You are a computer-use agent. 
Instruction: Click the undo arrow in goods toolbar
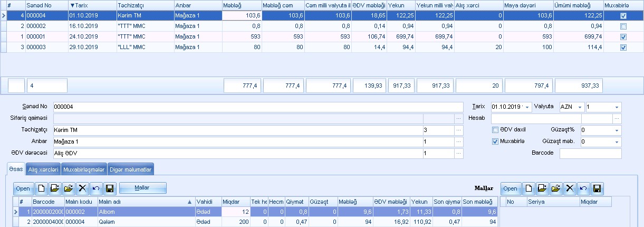point(96,188)
